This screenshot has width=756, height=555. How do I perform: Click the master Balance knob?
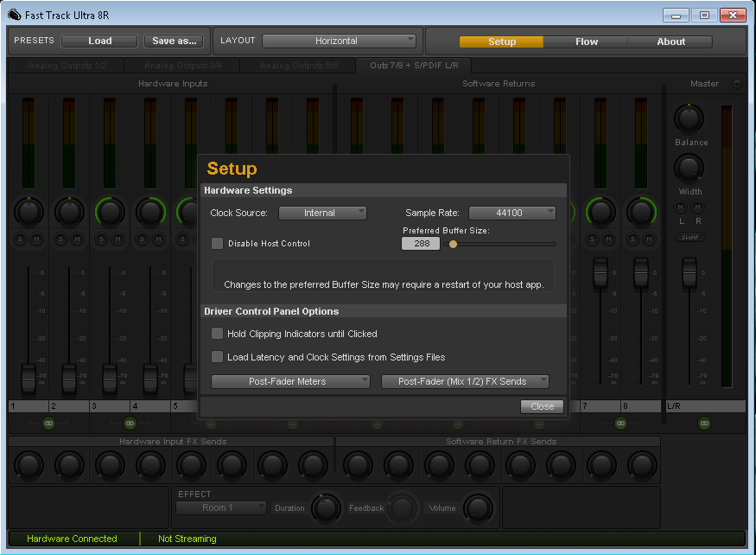pos(689,118)
